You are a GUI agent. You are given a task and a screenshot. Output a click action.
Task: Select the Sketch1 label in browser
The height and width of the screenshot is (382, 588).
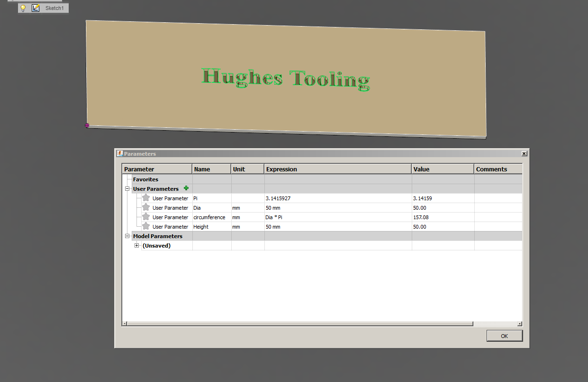(54, 9)
